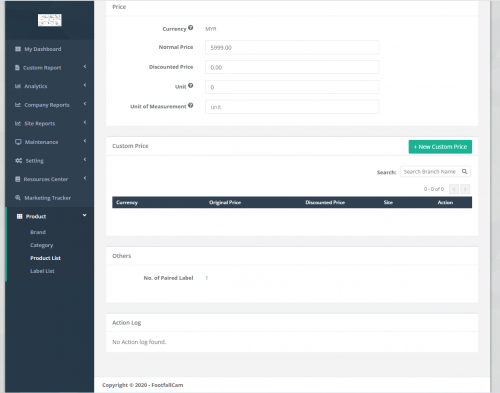Click the Site Reports chart icon

[18, 124]
